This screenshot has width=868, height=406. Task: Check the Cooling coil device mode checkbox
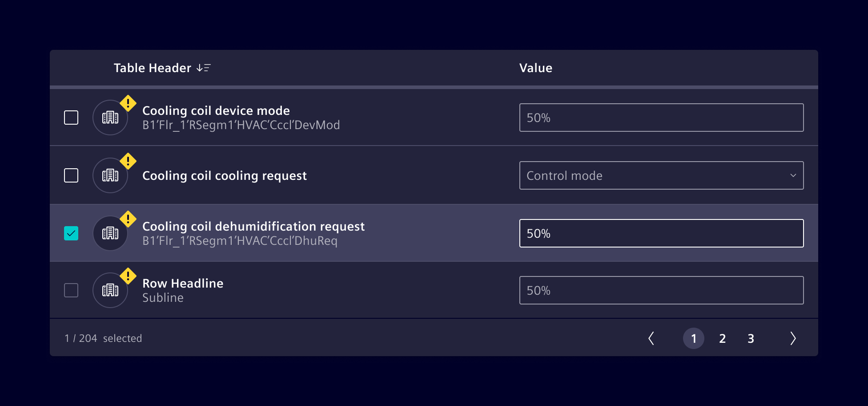[x=71, y=118]
